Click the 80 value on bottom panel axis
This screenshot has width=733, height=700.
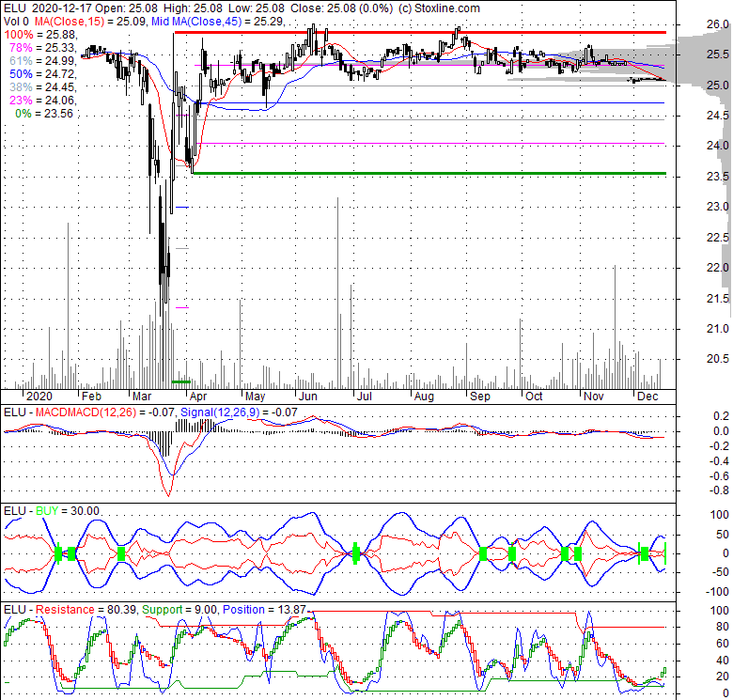point(723,627)
